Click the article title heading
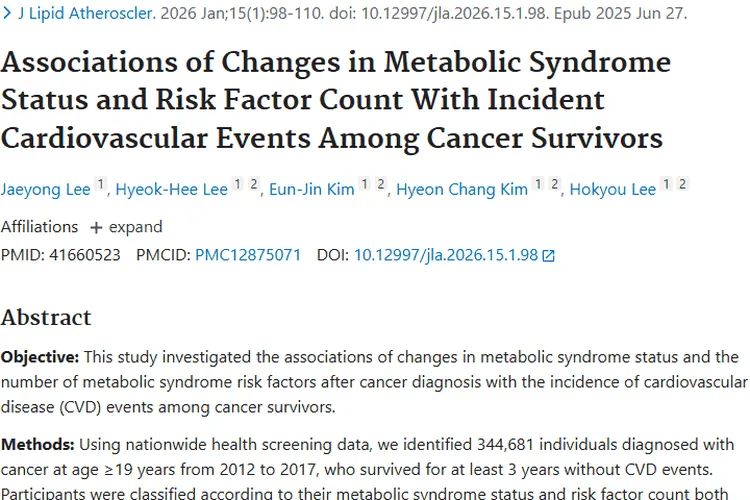Viewport: 750px width, 500px height. [x=335, y=99]
